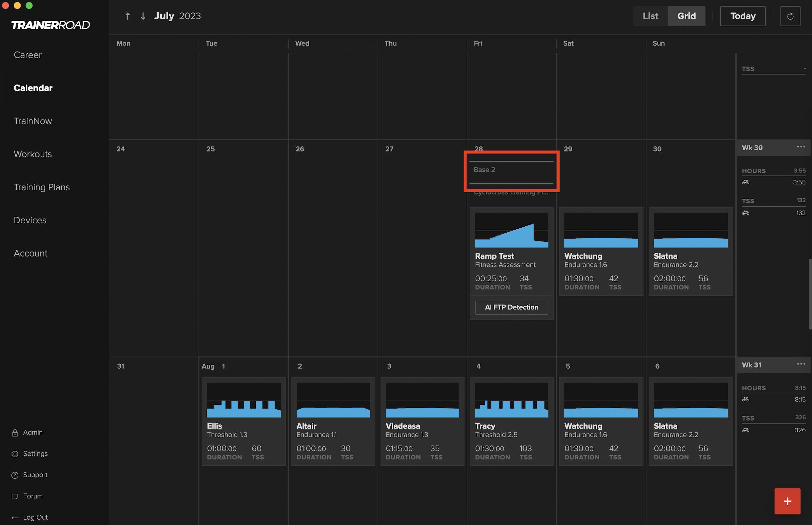The height and width of the screenshot is (525, 812).
Task: Click the Wk 30 hours bike icon
Action: point(745,182)
